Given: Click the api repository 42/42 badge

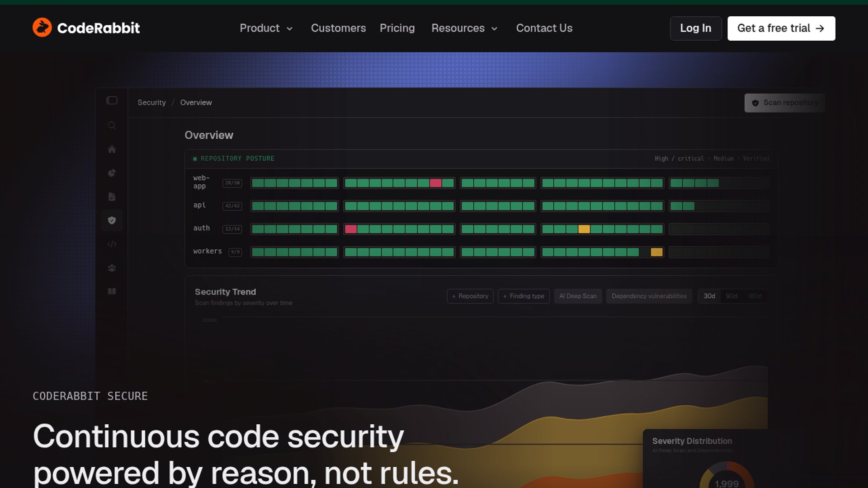Looking at the screenshot, I should (232, 206).
